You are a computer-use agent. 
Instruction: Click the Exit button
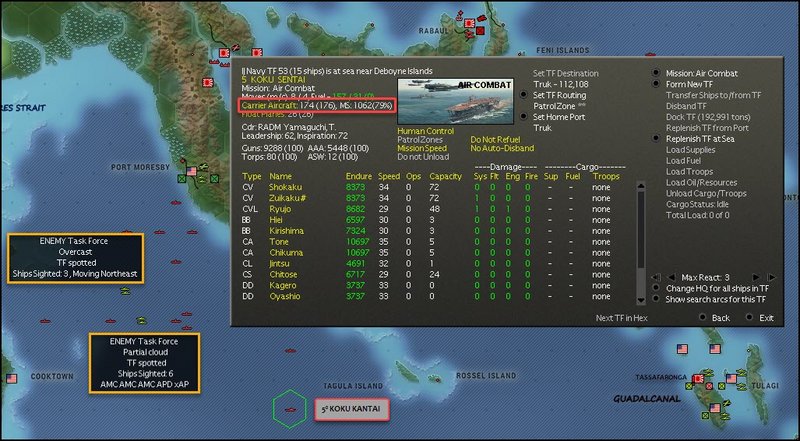point(766,317)
